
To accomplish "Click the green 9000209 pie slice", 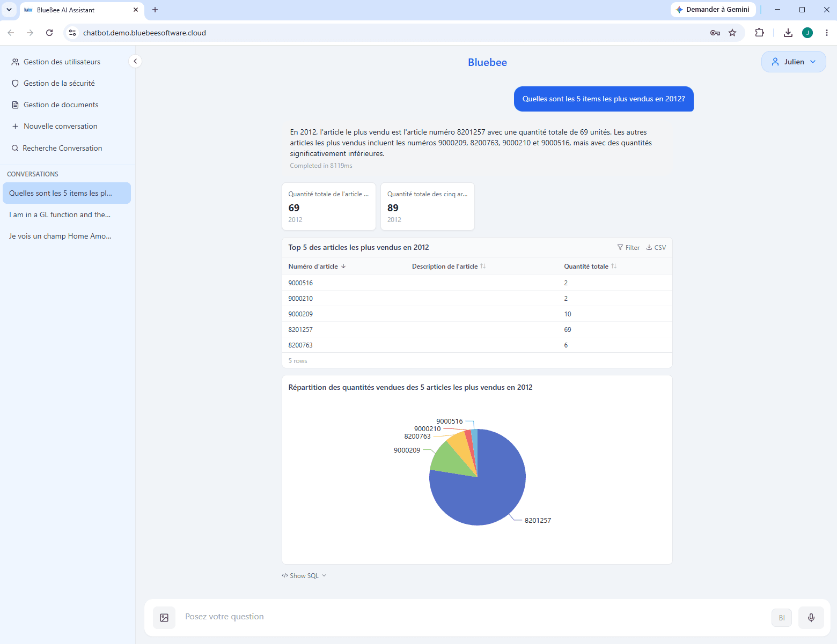I will click(x=450, y=458).
